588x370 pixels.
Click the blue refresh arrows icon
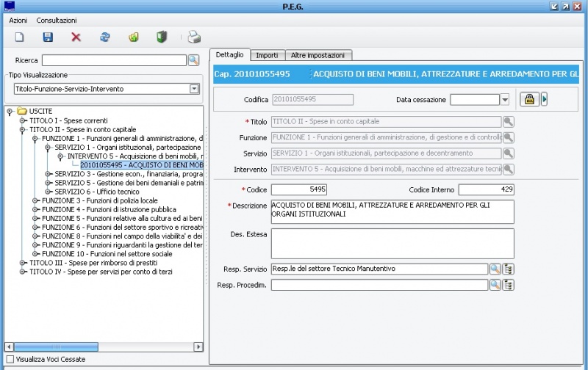point(105,37)
